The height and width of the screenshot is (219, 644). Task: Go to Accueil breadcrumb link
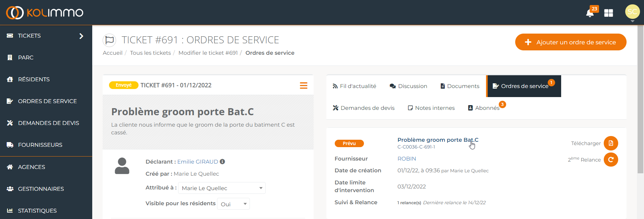[113, 53]
